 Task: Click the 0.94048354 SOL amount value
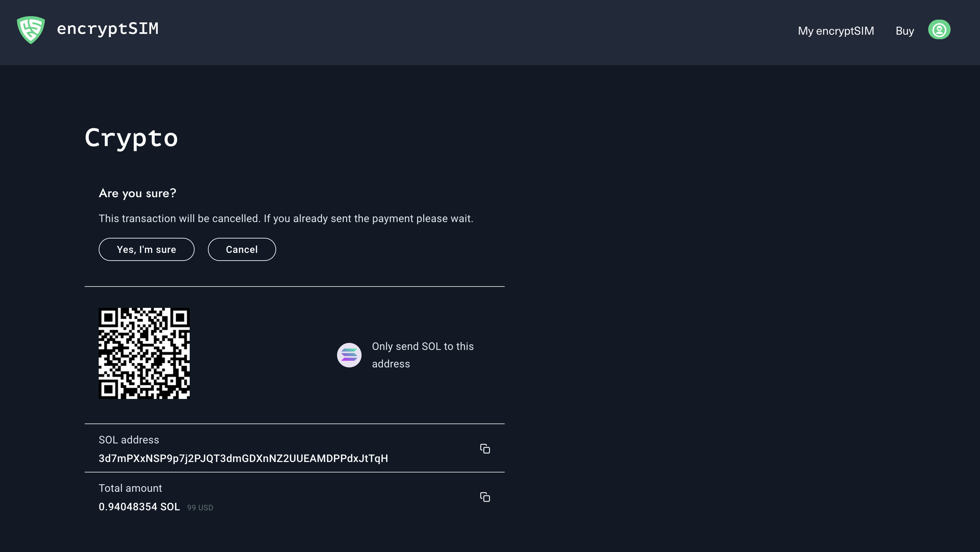click(x=139, y=507)
